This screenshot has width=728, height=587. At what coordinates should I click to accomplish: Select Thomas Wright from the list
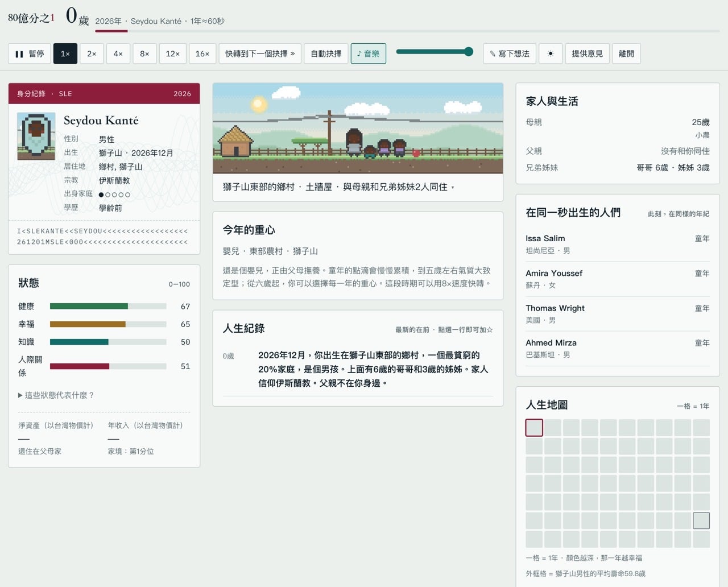pos(617,313)
